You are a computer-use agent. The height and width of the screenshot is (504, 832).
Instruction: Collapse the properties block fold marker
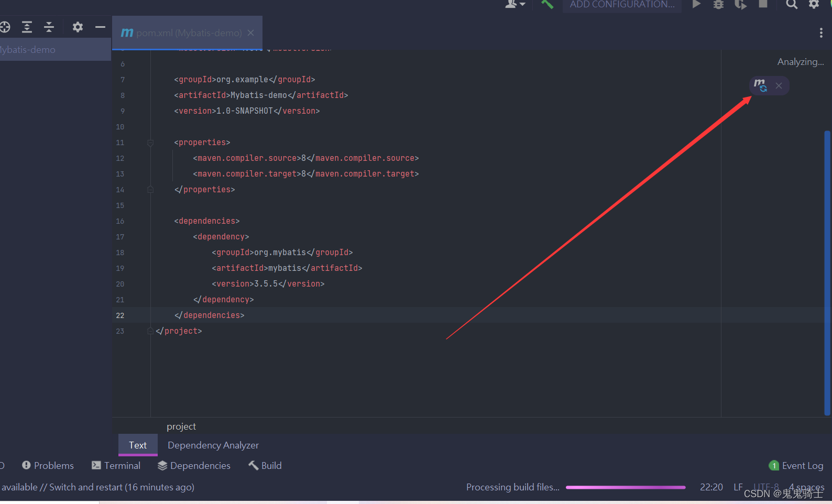(x=150, y=143)
